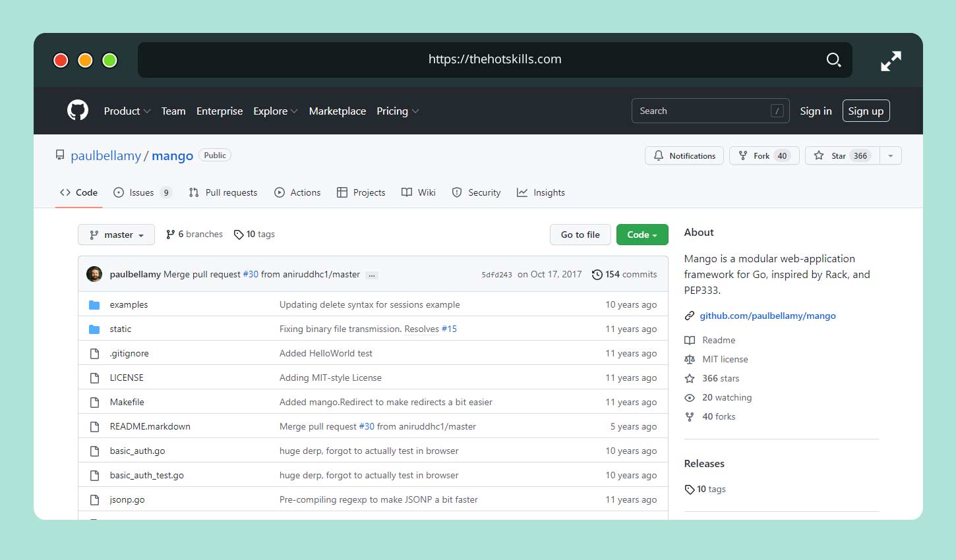
Task: Click the clock history icon by 154 commits
Action: (x=597, y=274)
